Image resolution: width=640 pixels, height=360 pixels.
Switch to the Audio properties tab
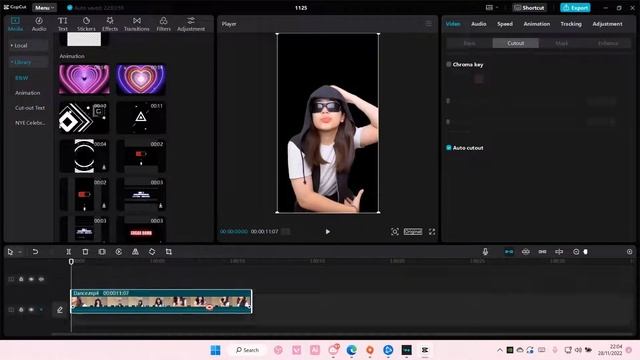pyautogui.click(x=479, y=24)
